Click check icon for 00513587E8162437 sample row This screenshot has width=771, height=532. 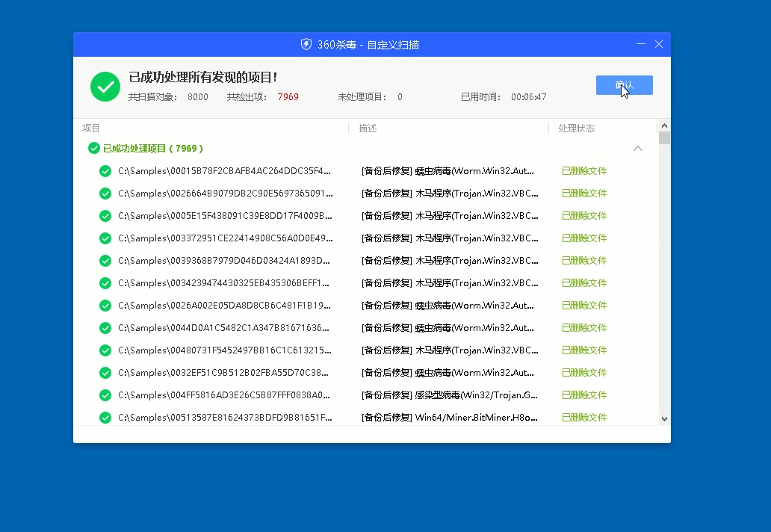[x=105, y=418]
